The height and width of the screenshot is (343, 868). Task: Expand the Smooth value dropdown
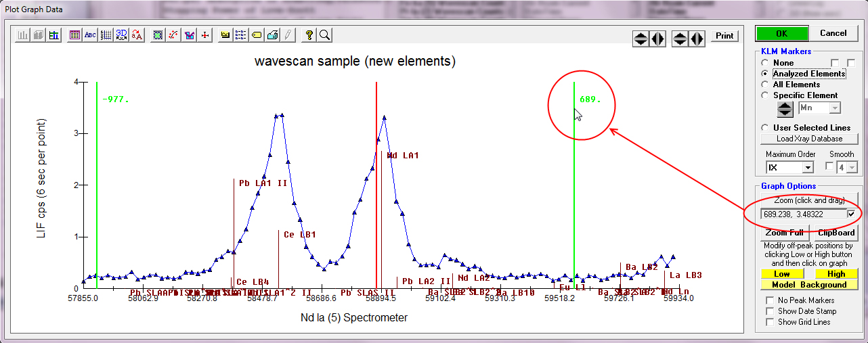(x=852, y=167)
